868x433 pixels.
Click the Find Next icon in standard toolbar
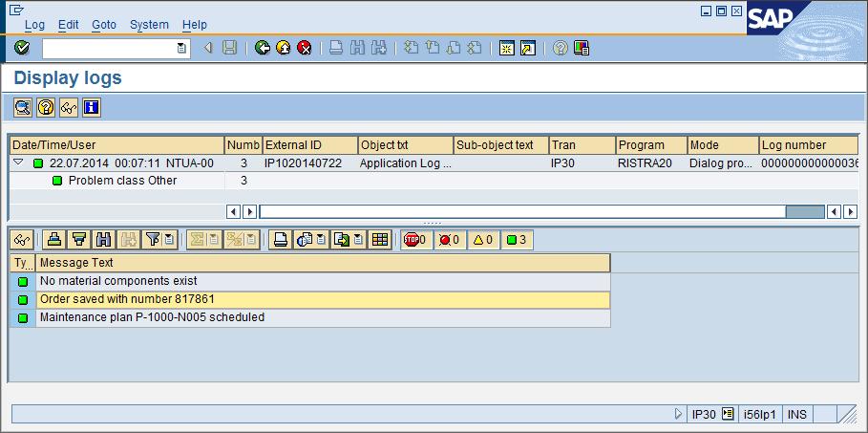(379, 48)
